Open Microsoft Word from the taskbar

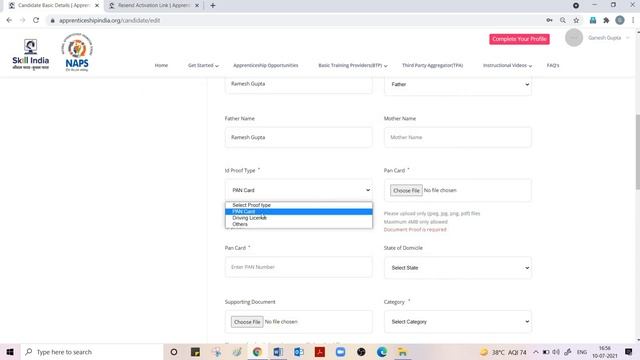pyautogui.click(x=278, y=352)
